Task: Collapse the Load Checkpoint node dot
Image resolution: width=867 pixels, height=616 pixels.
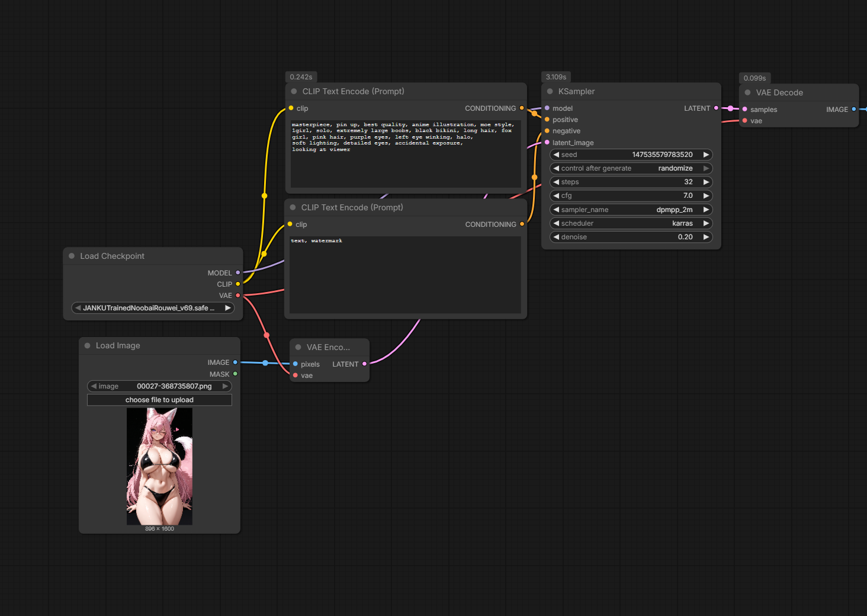Action: point(72,256)
